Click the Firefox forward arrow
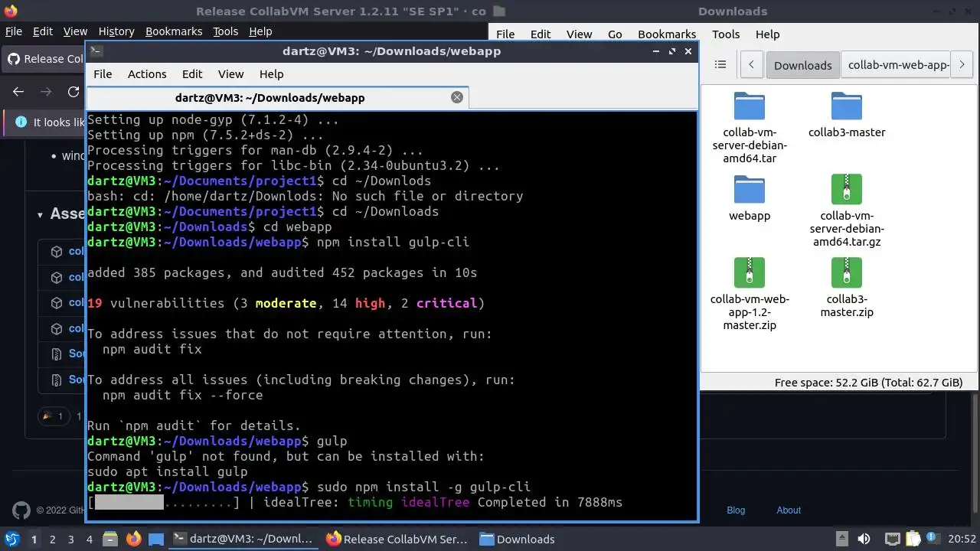The width and height of the screenshot is (980, 551). click(x=46, y=92)
